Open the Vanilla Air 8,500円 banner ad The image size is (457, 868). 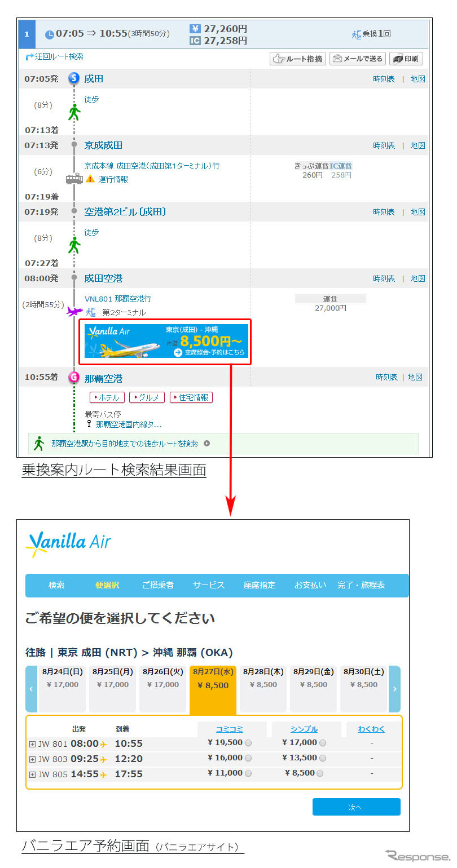point(166,341)
